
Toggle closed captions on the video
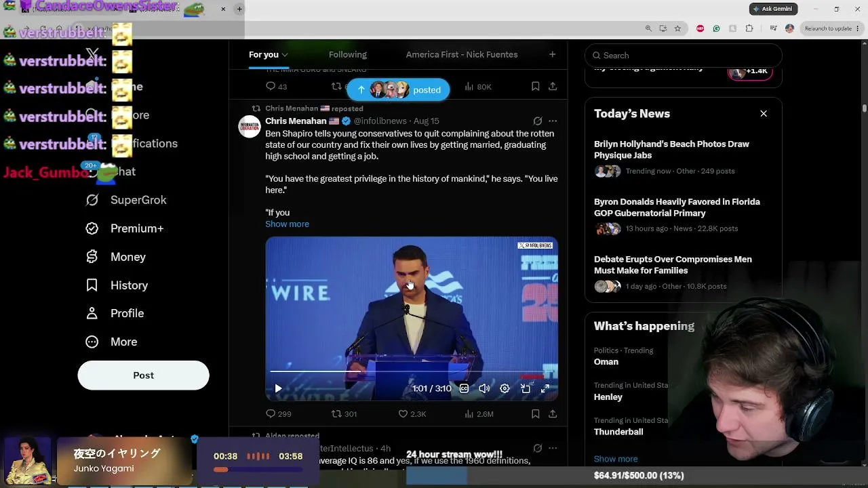pos(464,388)
